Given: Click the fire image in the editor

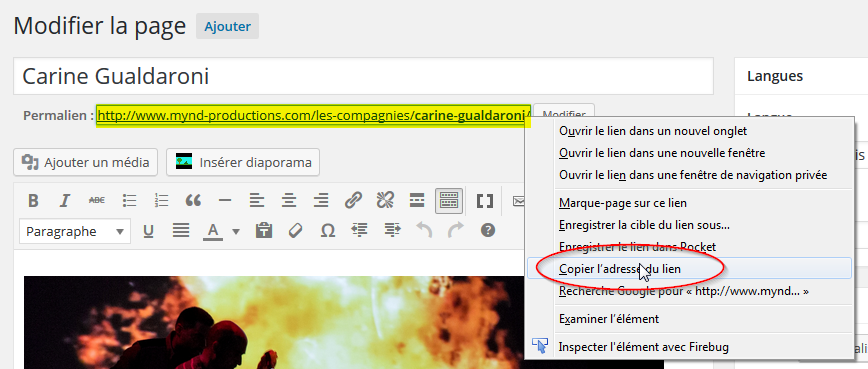Looking at the screenshot, I should point(274,323).
